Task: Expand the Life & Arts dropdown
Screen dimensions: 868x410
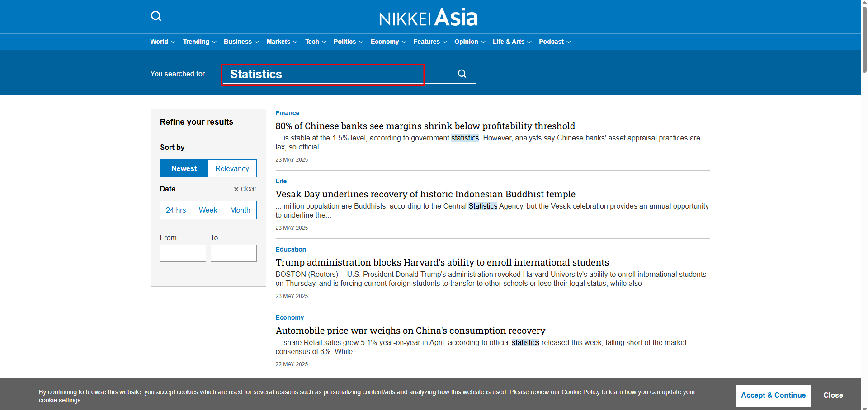Action: point(512,42)
